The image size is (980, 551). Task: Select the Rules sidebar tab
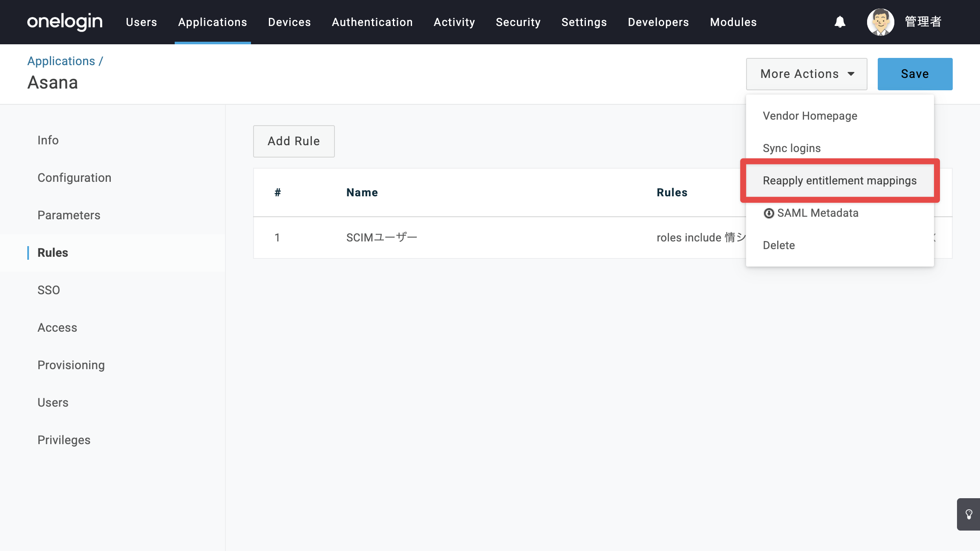53,253
